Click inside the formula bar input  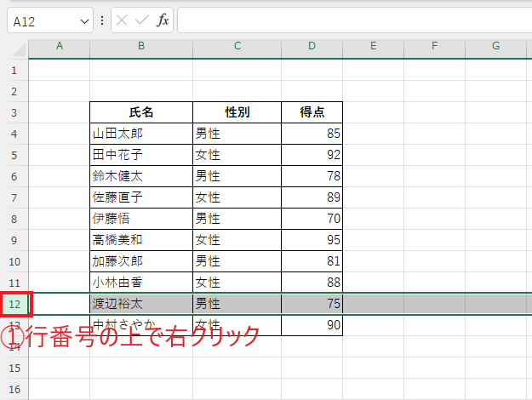coord(355,20)
